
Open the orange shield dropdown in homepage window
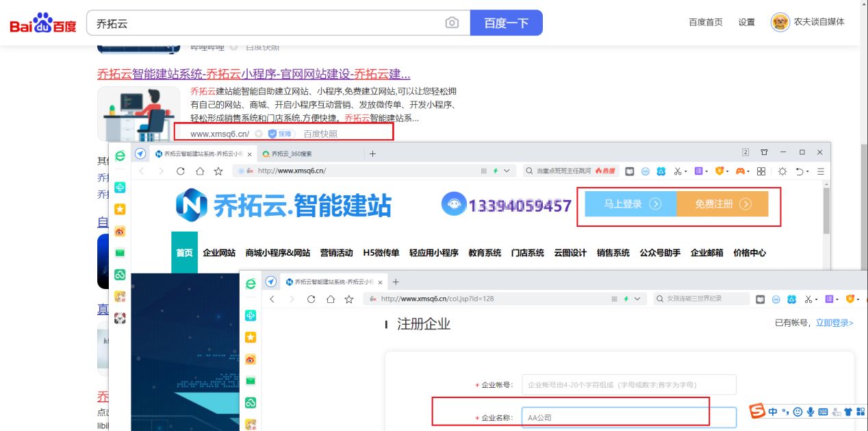722,171
